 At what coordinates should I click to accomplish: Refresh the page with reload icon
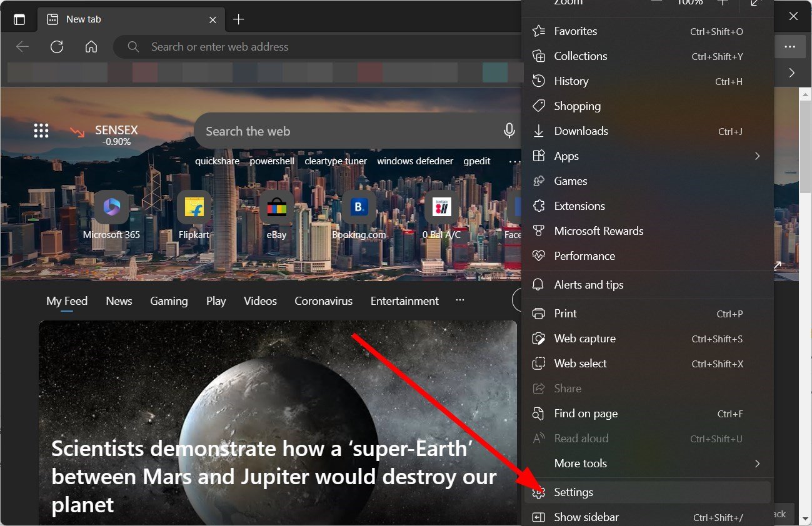[x=57, y=47]
